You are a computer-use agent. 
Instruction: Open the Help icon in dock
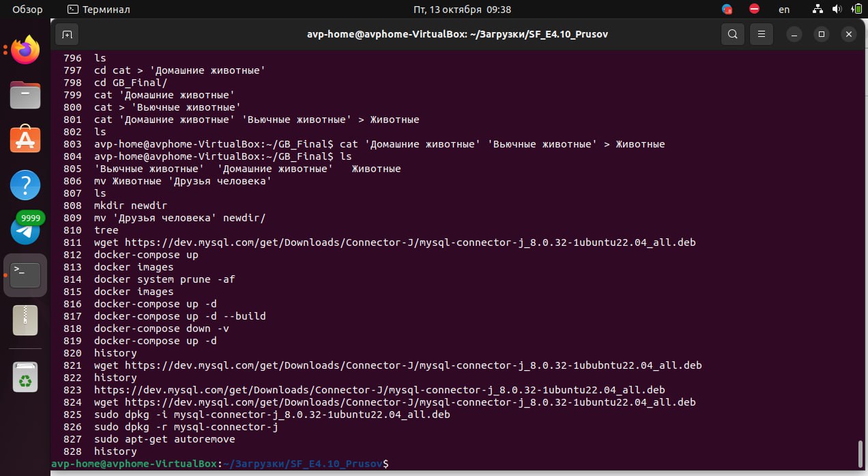coord(25,185)
